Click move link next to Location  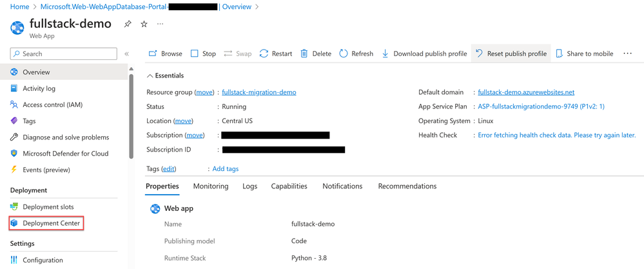(x=183, y=121)
